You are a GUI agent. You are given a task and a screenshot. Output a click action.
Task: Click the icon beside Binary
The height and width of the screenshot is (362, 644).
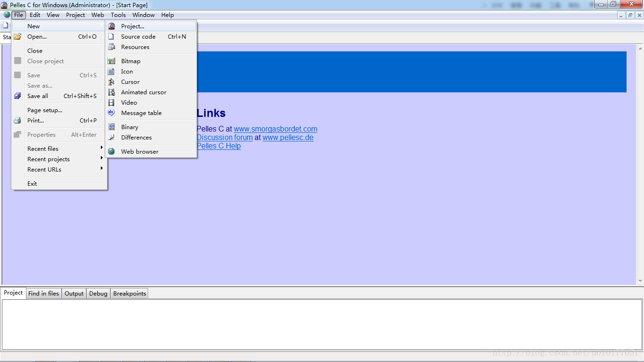pyautogui.click(x=111, y=127)
